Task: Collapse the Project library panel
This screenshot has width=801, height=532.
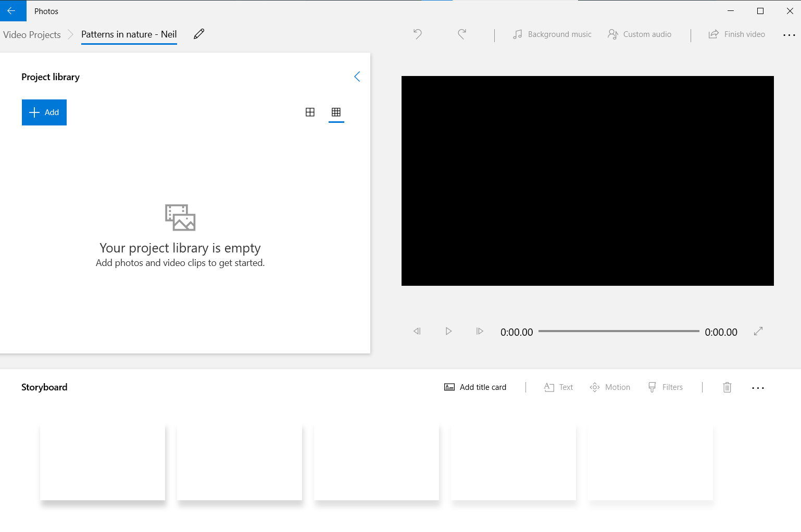Action: (357, 77)
